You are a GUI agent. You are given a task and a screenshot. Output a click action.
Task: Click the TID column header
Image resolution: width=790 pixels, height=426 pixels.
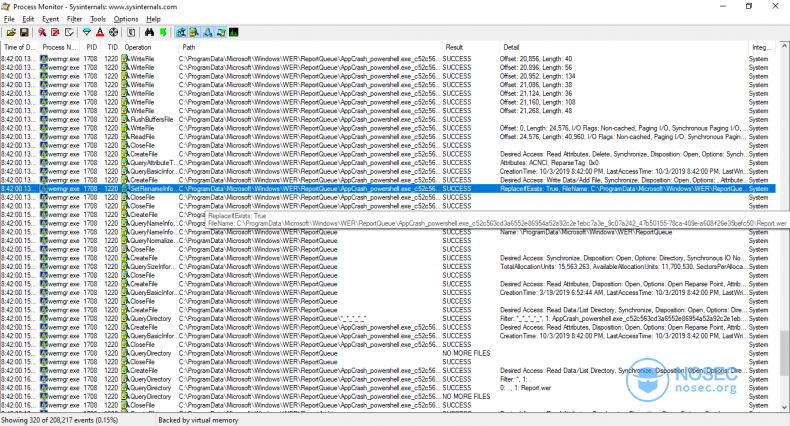[x=112, y=47]
